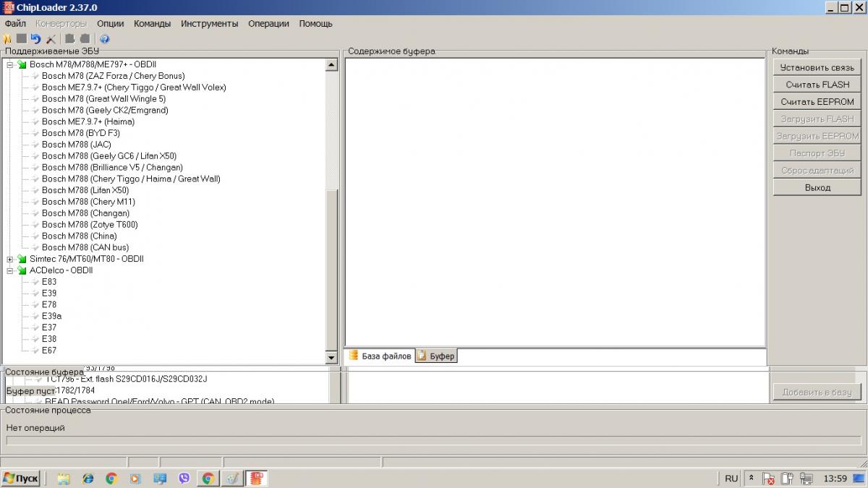Expand the Simtec 76/MT60/MT80 tree node

click(10, 259)
